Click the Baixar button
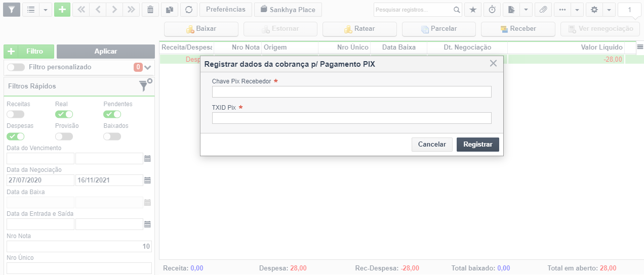Viewport: 644px width, 275px height. (x=202, y=29)
